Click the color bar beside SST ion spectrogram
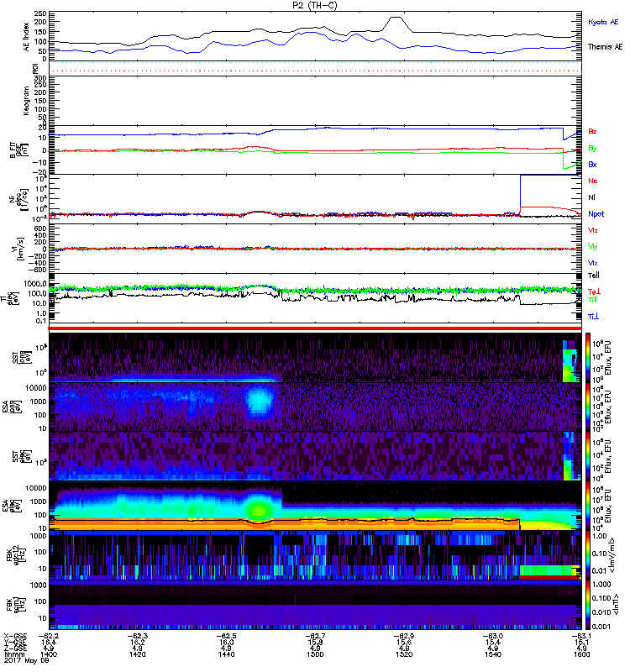 (x=589, y=357)
